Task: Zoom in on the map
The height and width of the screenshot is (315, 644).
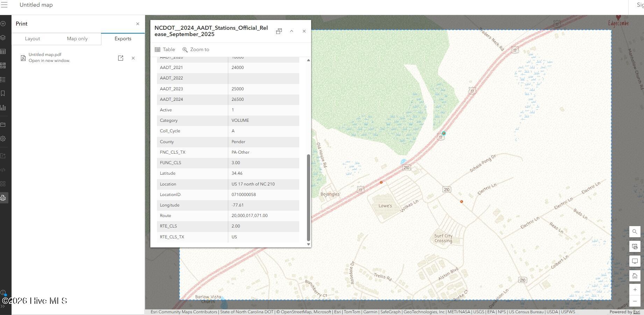Action: click(x=635, y=289)
